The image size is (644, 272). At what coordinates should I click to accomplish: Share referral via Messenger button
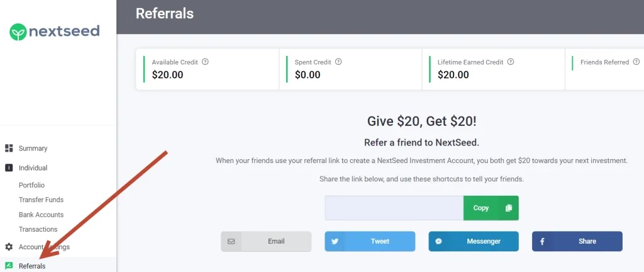pos(474,241)
